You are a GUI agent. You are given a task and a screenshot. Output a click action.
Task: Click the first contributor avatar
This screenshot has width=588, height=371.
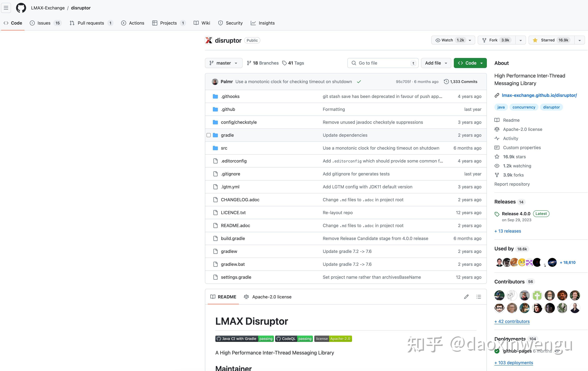499,295
